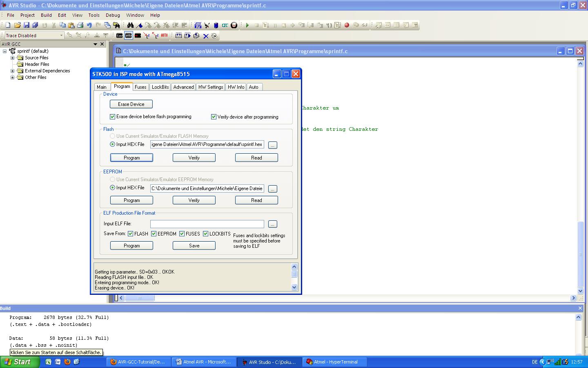Click the EEPROM Read button

pos(256,200)
